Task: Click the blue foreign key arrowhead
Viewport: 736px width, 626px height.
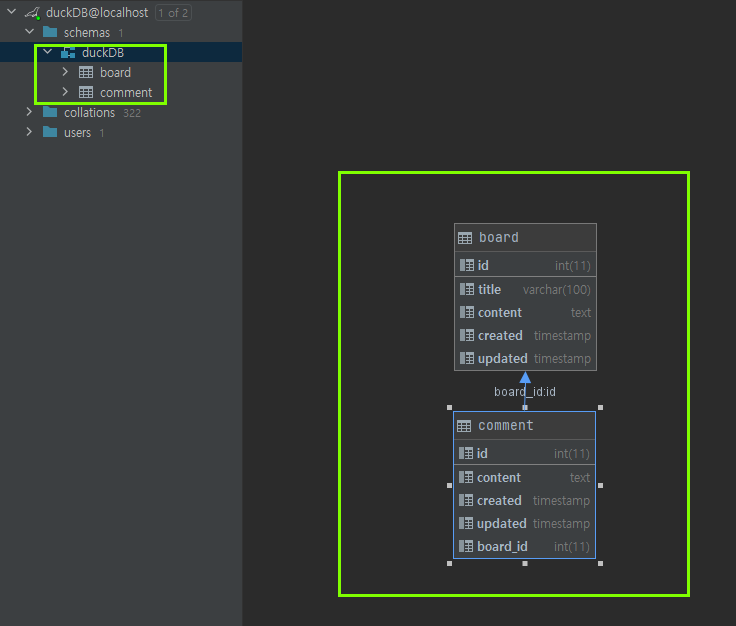Action: click(x=525, y=377)
